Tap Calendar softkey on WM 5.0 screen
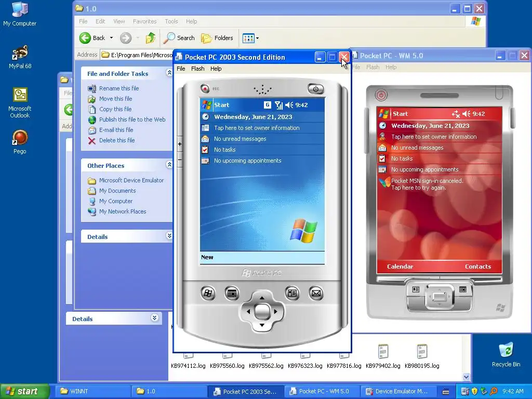Screen dimensions: 532x399 [400, 267]
